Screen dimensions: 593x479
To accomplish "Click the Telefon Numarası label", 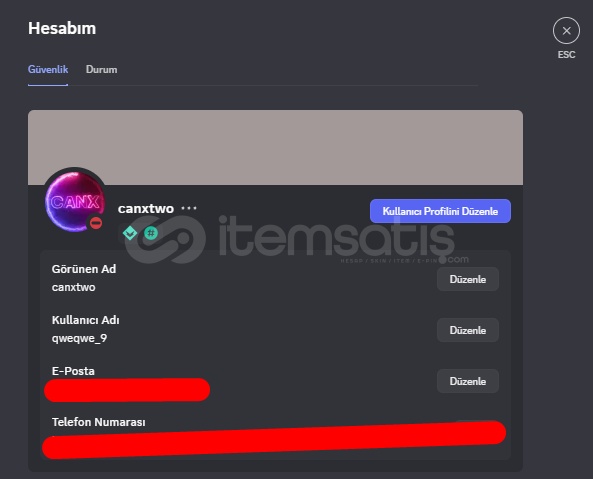I will [99, 422].
